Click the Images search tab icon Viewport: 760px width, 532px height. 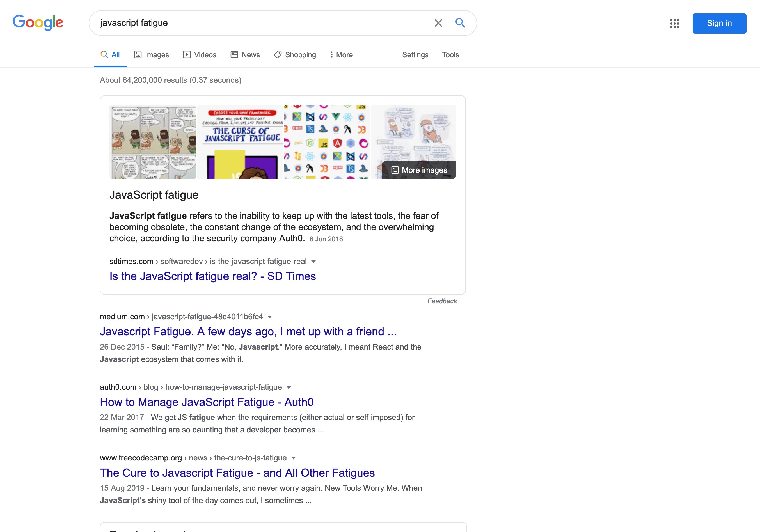tap(138, 54)
